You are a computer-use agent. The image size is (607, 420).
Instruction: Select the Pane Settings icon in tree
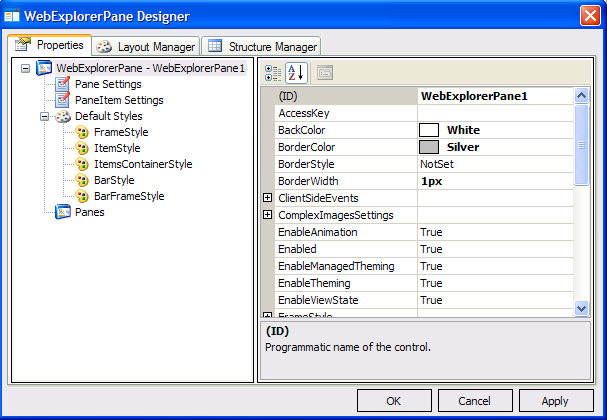coord(63,84)
